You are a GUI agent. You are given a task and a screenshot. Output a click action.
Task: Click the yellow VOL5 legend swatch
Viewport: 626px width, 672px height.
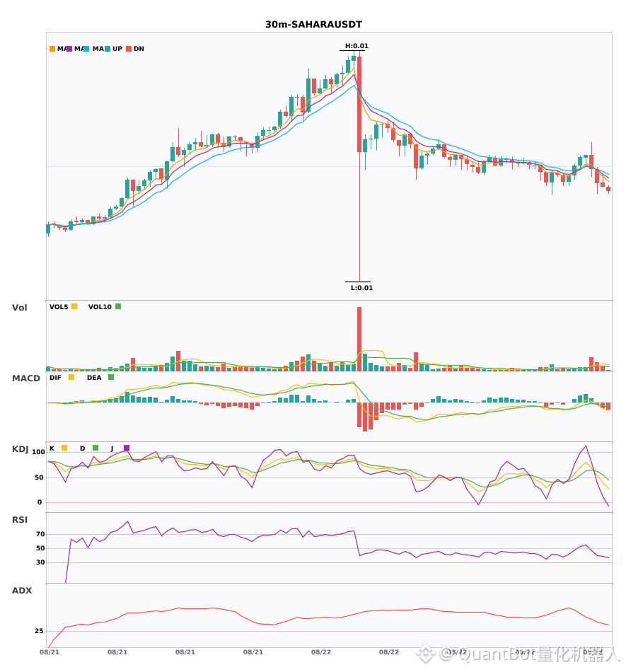point(74,306)
